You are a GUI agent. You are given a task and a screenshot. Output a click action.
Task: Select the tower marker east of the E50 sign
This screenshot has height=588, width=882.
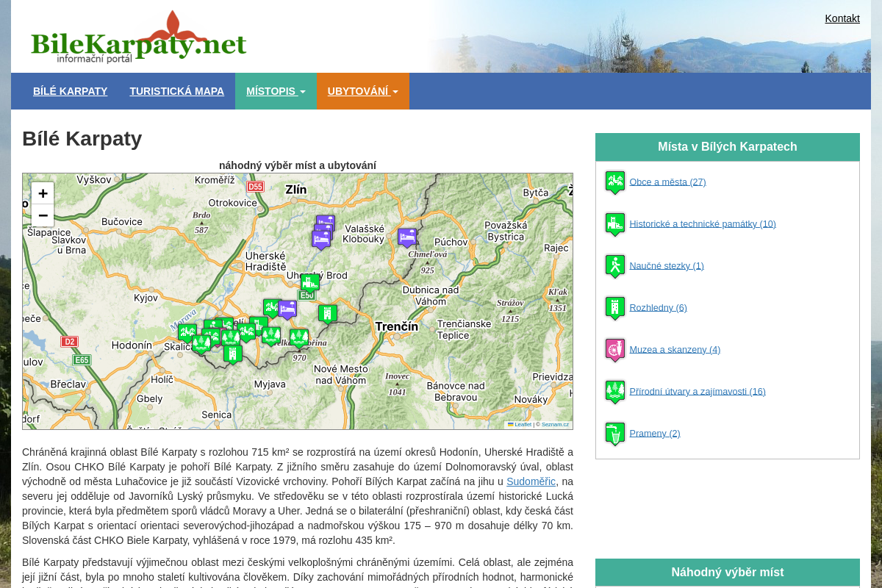(328, 314)
